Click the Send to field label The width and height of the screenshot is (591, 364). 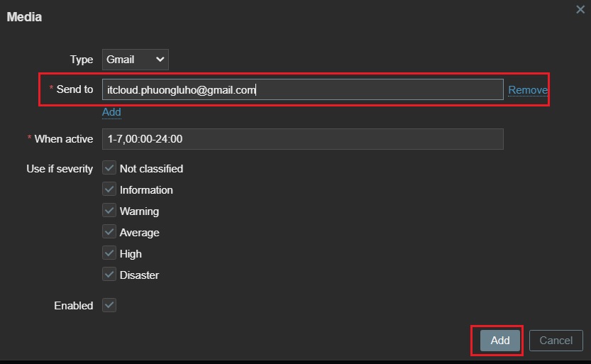(74, 89)
